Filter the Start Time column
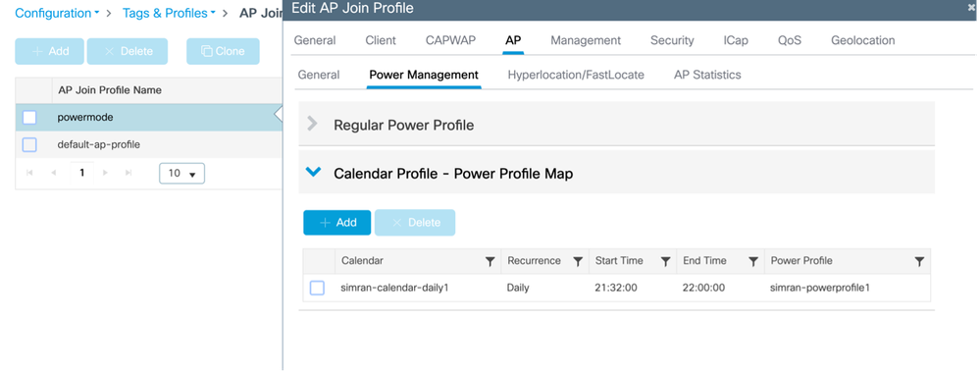The width and height of the screenshot is (980, 372). click(x=666, y=261)
